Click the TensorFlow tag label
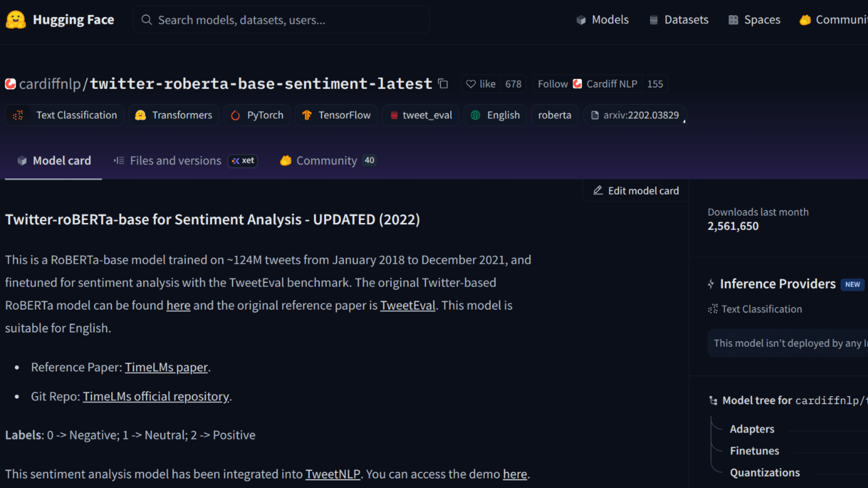 345,115
